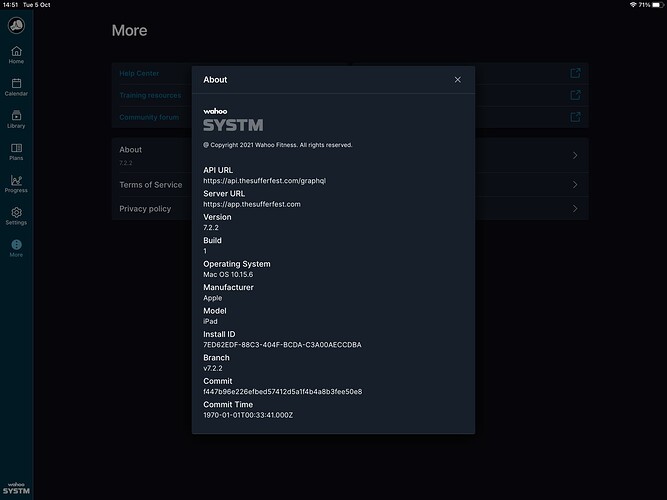Open the Help Center link

pos(139,73)
